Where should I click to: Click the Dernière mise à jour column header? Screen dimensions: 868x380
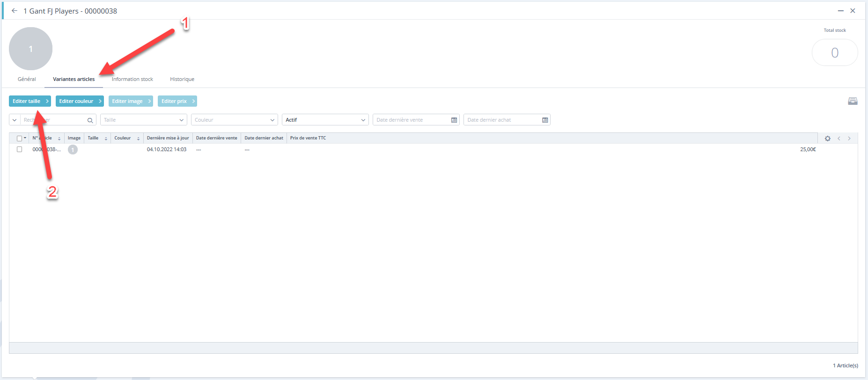tap(168, 138)
